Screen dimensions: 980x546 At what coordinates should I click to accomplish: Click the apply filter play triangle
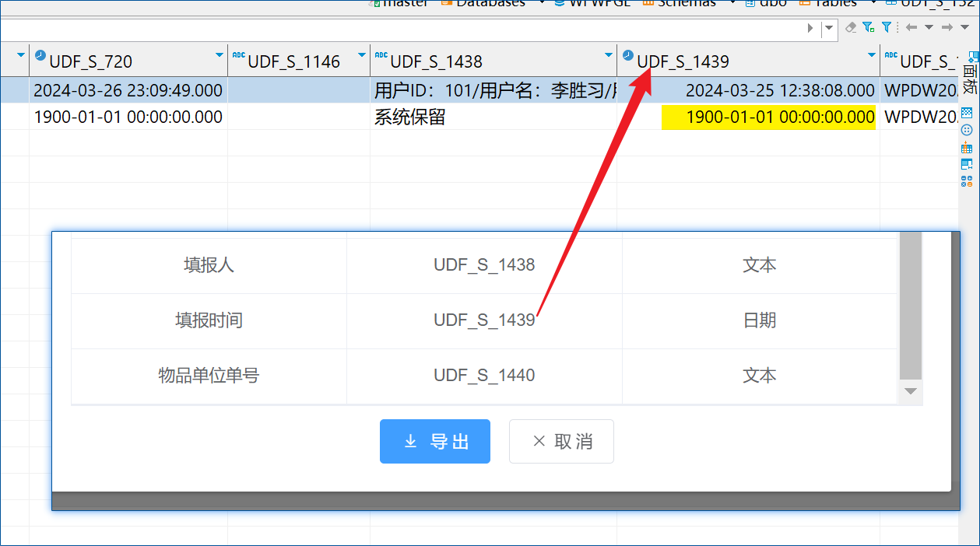pos(810,28)
